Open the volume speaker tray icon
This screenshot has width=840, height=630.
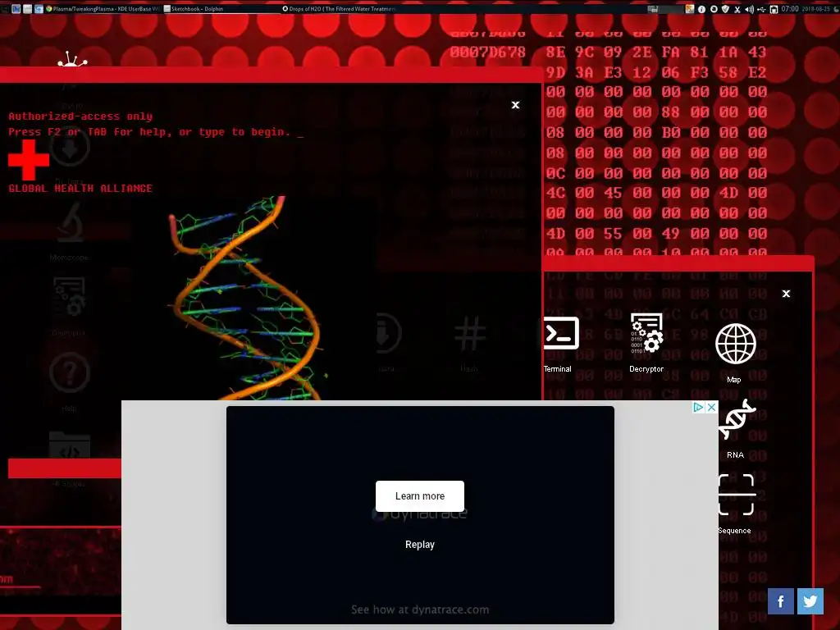coord(749,9)
